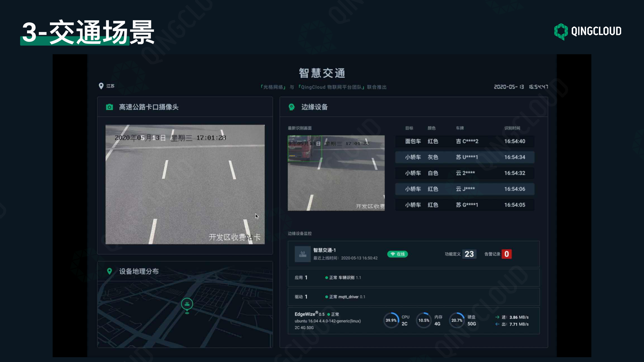The image size is (644, 362).
Task: Click the 应用 1 row label
Action: click(x=301, y=277)
